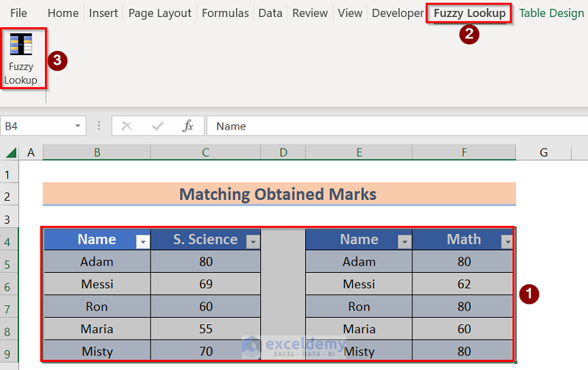The image size is (588, 370).
Task: Select row 5 header
Action: [9, 262]
